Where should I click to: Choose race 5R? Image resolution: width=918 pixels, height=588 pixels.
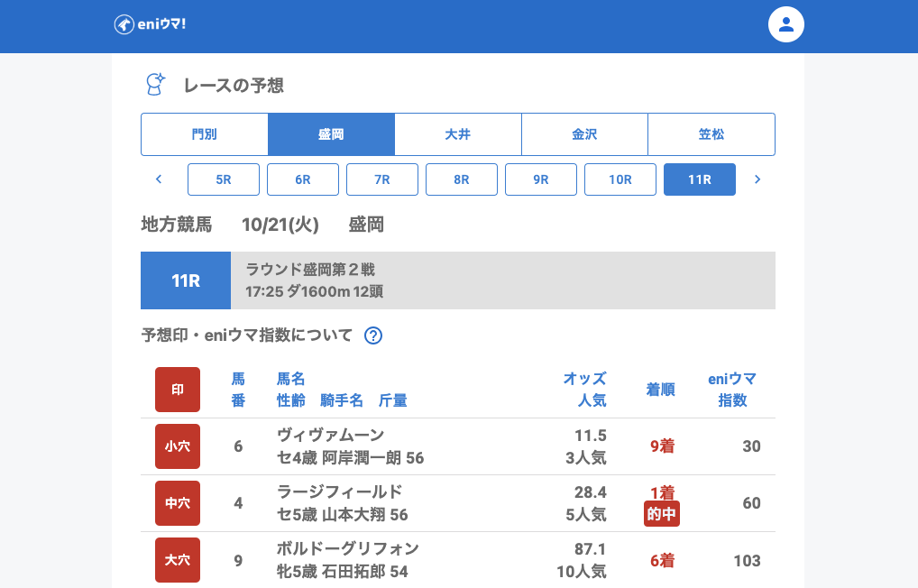(224, 179)
